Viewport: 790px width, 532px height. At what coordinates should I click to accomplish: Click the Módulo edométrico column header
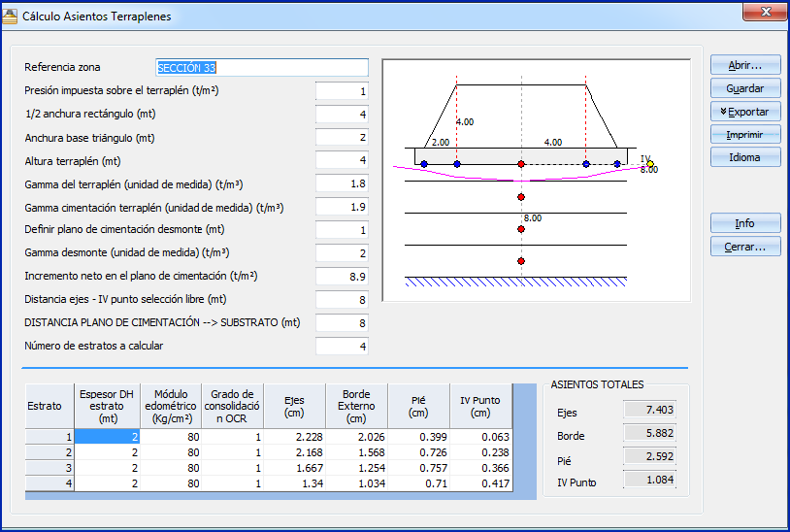171,406
